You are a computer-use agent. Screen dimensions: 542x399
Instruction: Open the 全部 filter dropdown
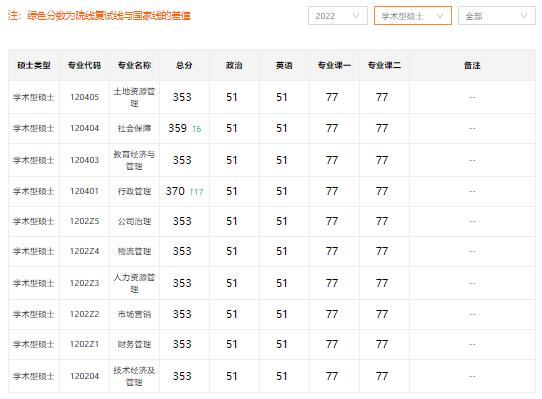(497, 16)
